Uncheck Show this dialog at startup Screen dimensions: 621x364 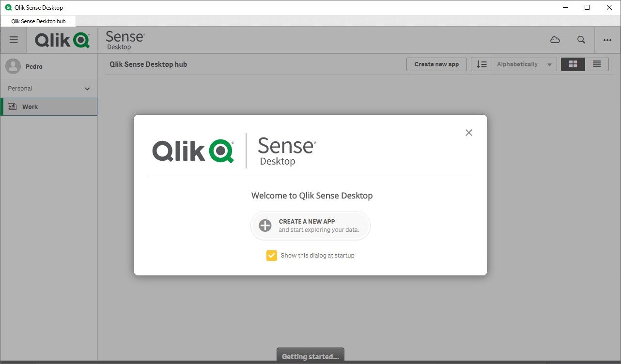point(272,255)
